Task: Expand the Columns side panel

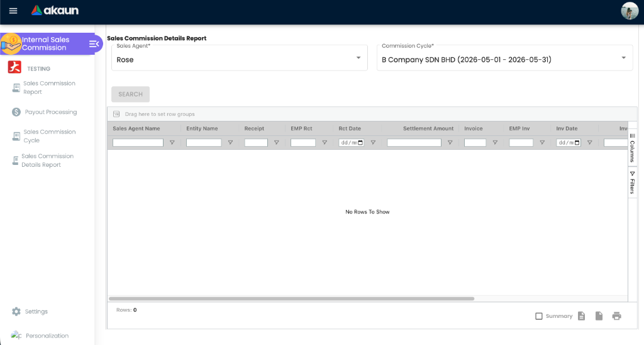Action: [x=632, y=147]
